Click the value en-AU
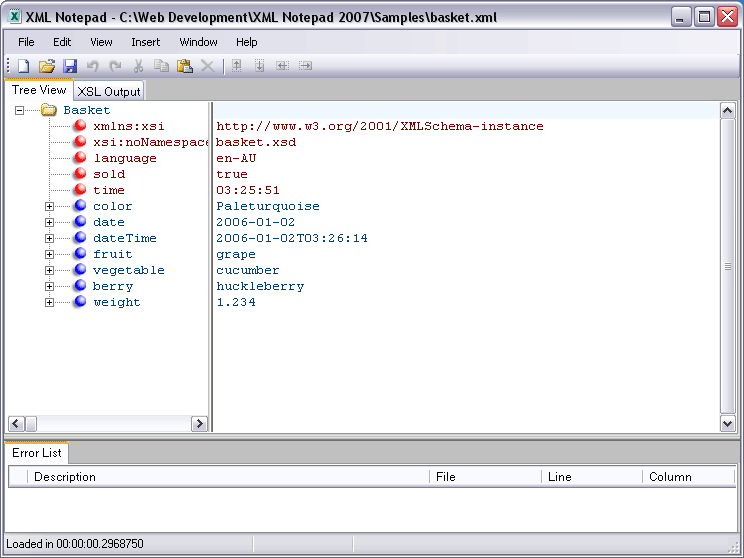 click(x=236, y=158)
